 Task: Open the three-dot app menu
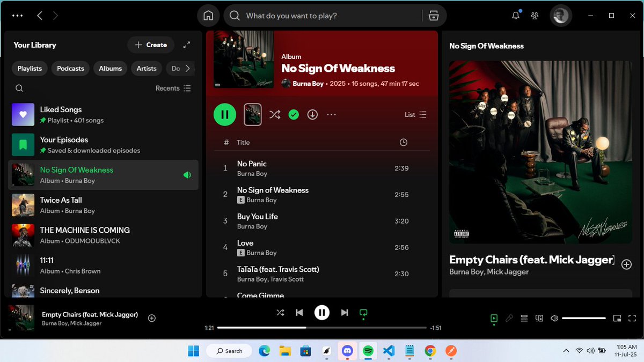click(18, 16)
